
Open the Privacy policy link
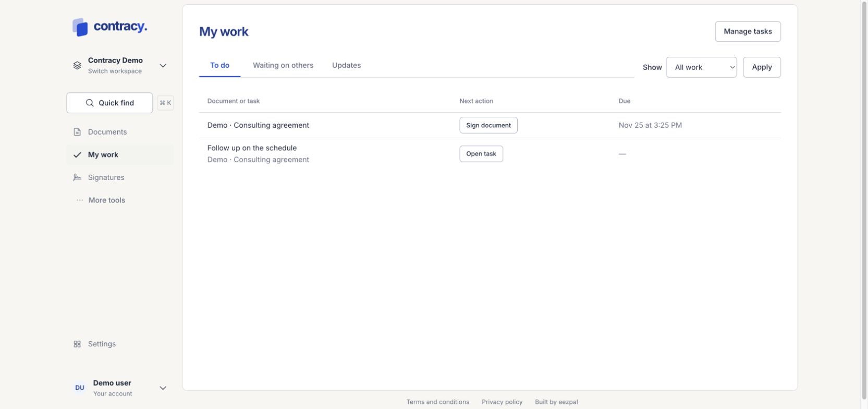502,402
